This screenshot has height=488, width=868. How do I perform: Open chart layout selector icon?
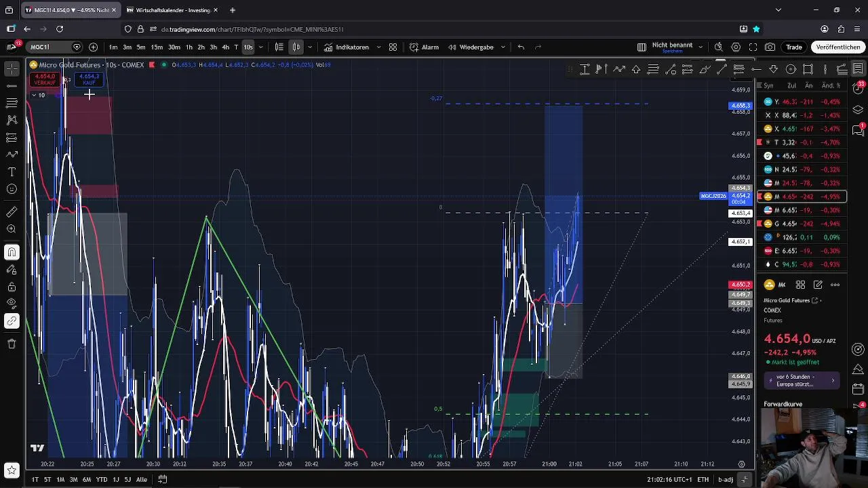pyautogui.click(x=642, y=47)
